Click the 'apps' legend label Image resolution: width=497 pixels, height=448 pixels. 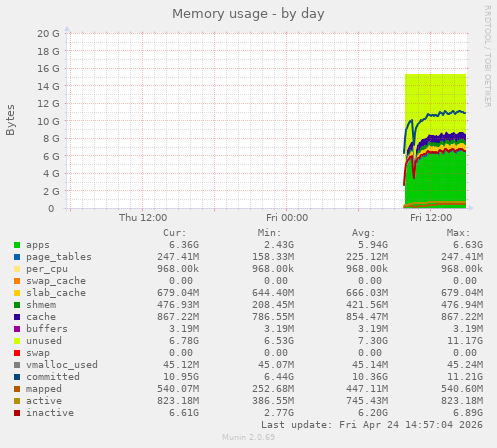[38, 245]
